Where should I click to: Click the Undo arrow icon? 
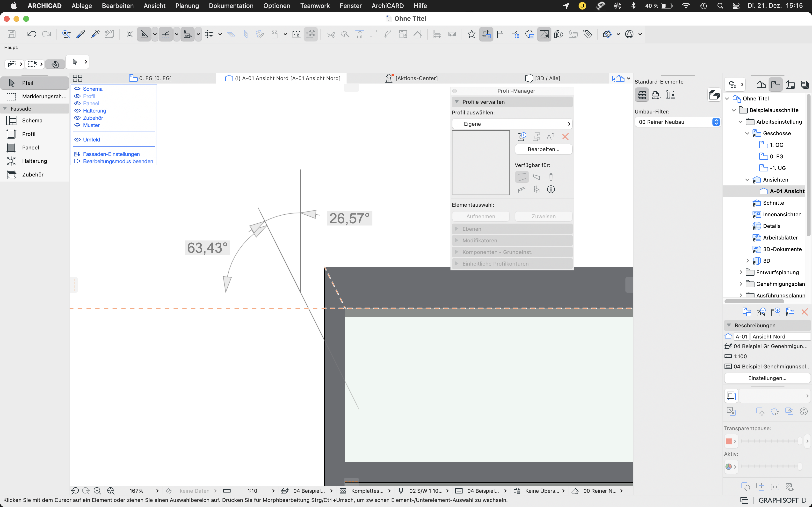32,34
